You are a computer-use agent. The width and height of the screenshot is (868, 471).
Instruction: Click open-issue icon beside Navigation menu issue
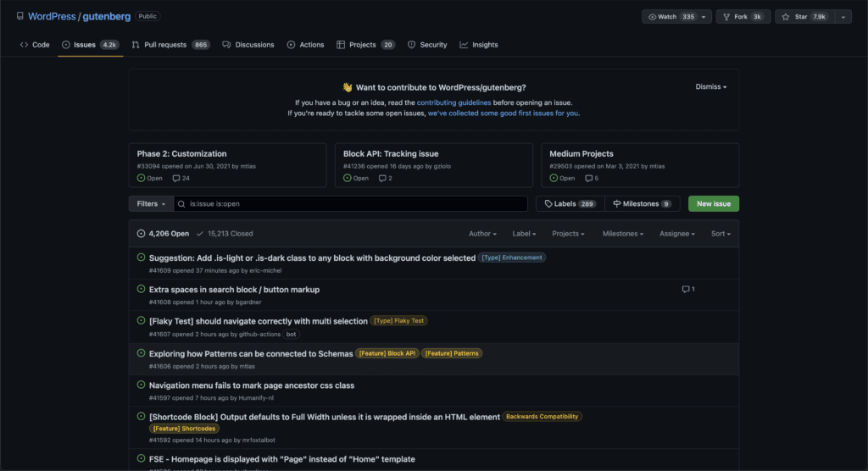tap(142, 385)
